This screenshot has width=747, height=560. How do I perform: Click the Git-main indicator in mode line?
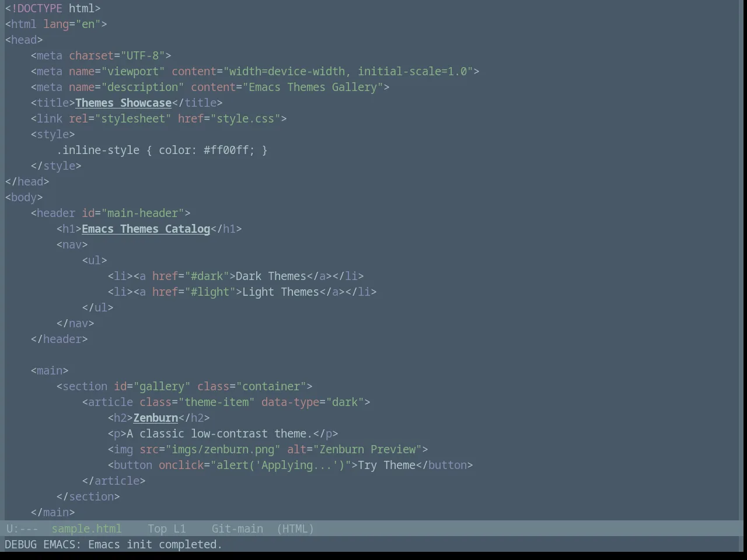[237, 528]
